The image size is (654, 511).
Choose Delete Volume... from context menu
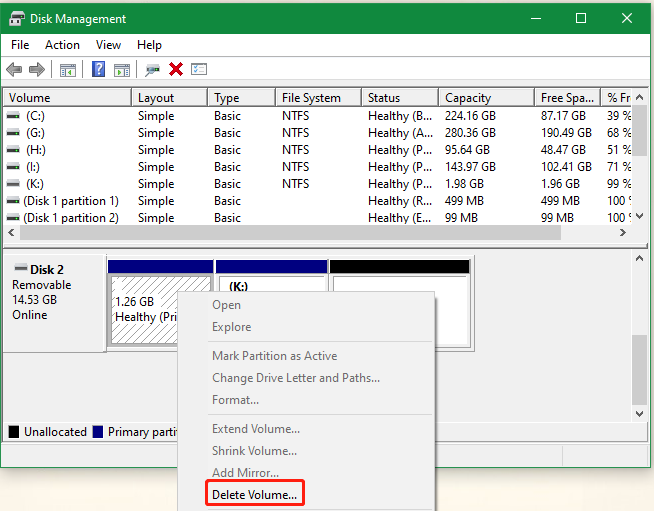254,495
